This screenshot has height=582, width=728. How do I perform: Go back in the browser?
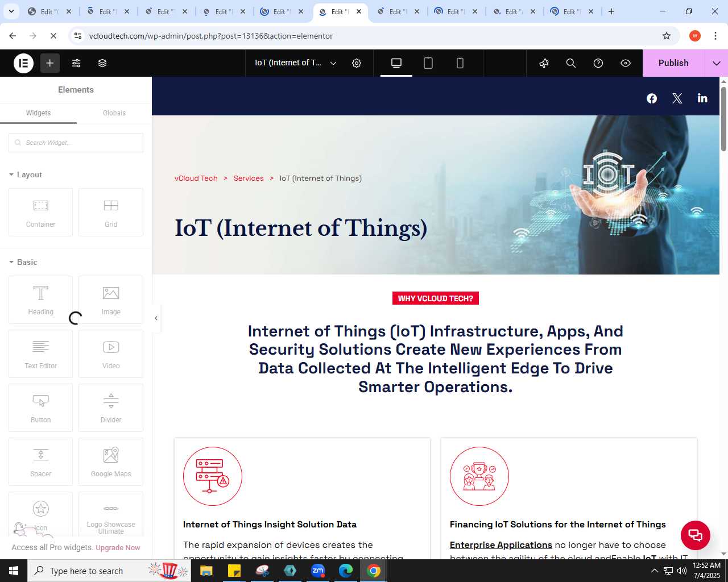click(13, 36)
